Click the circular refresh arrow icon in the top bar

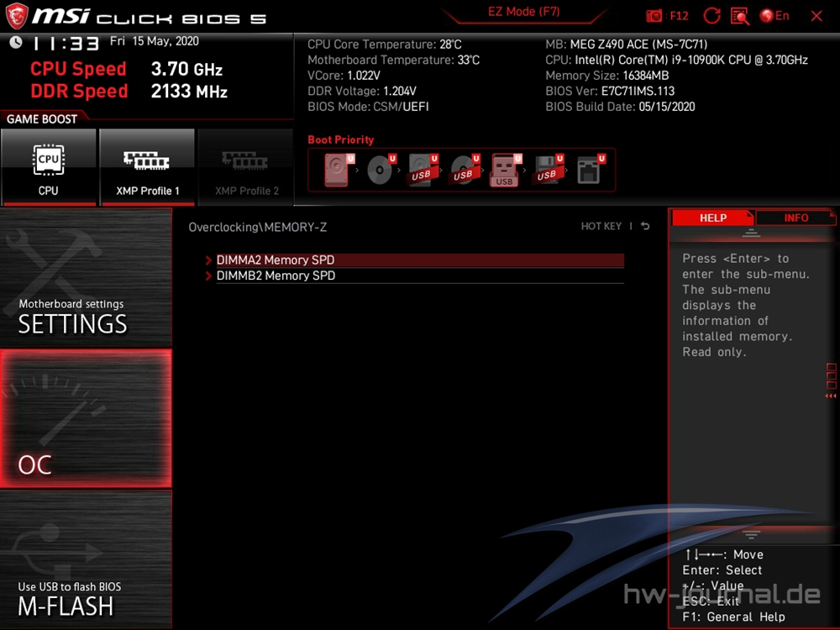pos(711,16)
